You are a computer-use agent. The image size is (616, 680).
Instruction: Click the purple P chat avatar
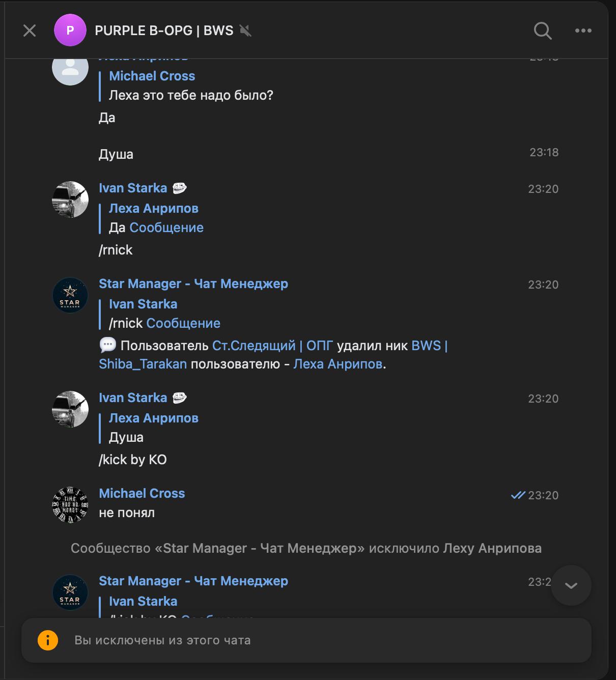tap(70, 31)
